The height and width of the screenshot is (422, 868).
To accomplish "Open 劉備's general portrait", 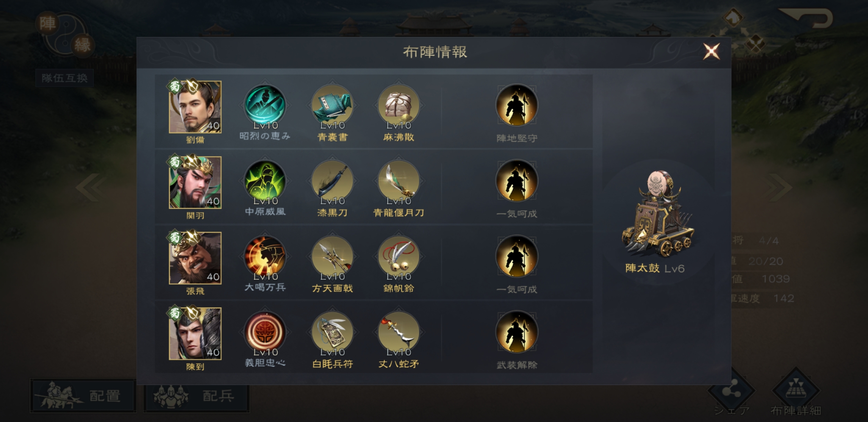I will coord(195,107).
